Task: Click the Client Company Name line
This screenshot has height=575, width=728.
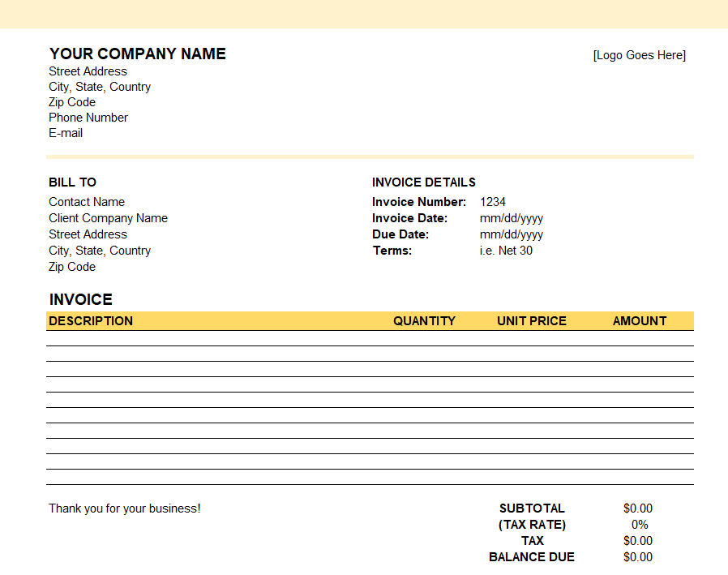Action: pyautogui.click(x=108, y=217)
